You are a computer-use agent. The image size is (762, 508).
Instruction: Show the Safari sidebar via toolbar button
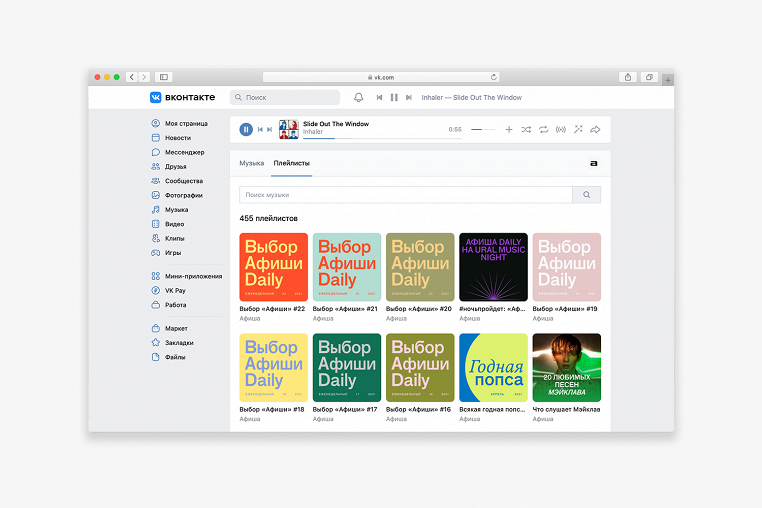pyautogui.click(x=163, y=77)
